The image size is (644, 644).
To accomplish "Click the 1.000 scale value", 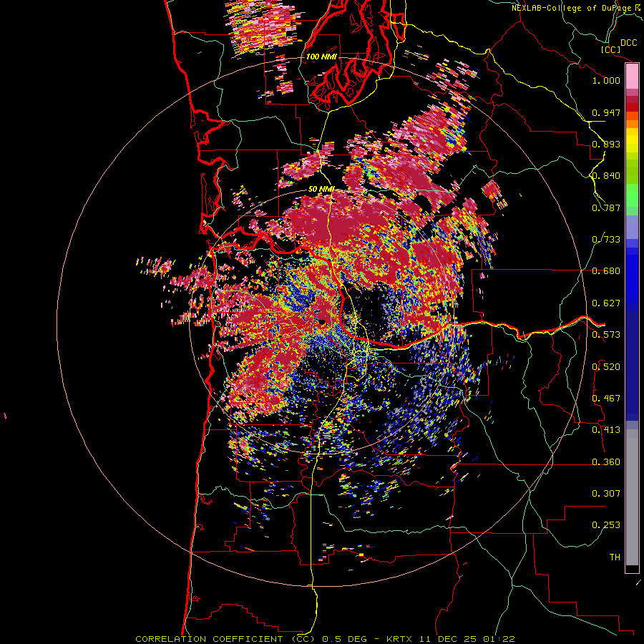I will click(606, 80).
